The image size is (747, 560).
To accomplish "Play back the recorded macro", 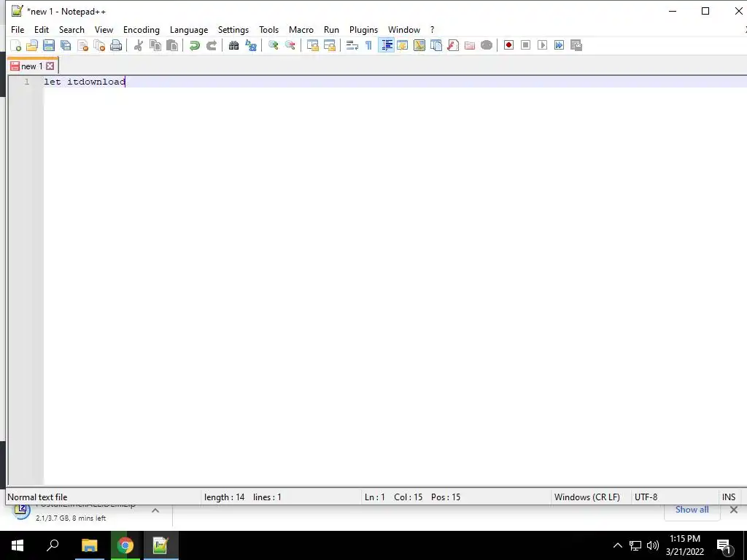I will coord(543,45).
